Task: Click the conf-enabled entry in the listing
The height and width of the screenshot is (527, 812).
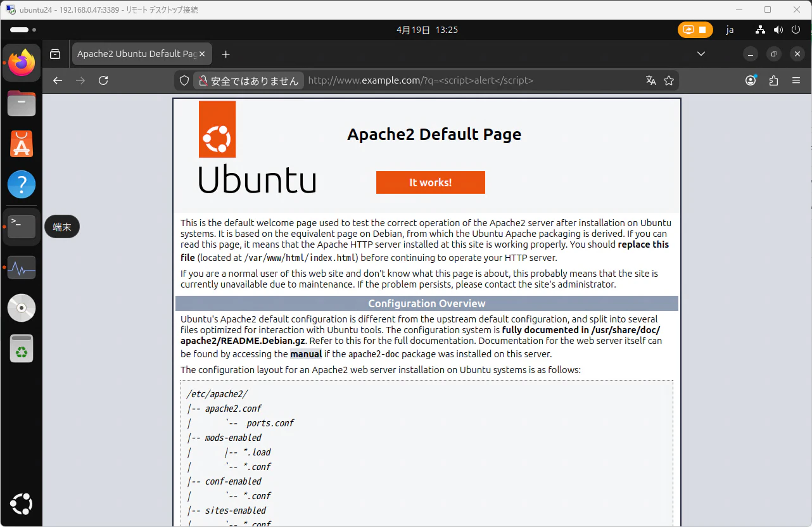Action: (x=233, y=481)
